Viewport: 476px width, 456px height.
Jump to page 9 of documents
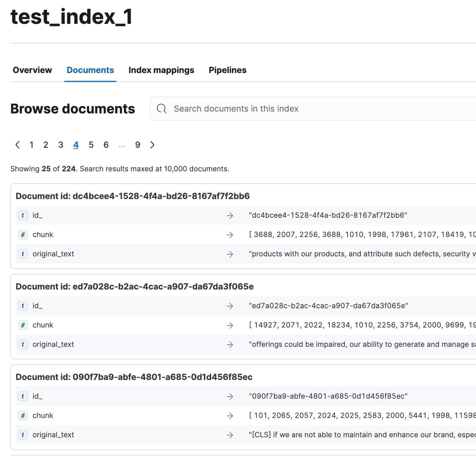pyautogui.click(x=138, y=145)
